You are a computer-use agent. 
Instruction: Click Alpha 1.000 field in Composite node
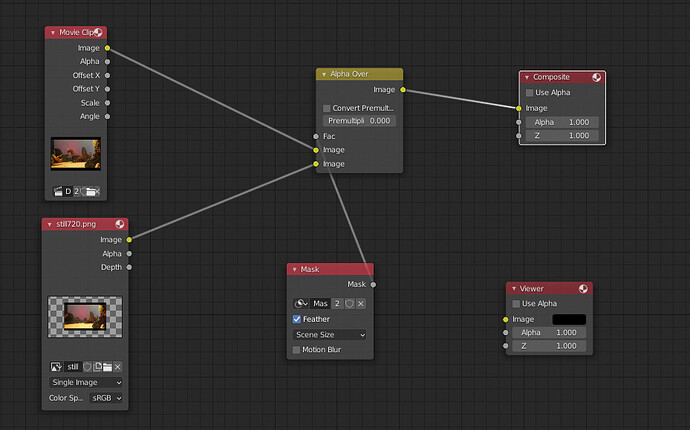pos(562,122)
